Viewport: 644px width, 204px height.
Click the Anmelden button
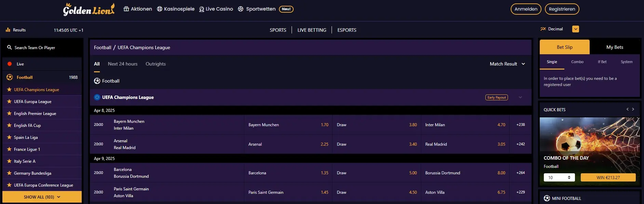click(526, 9)
